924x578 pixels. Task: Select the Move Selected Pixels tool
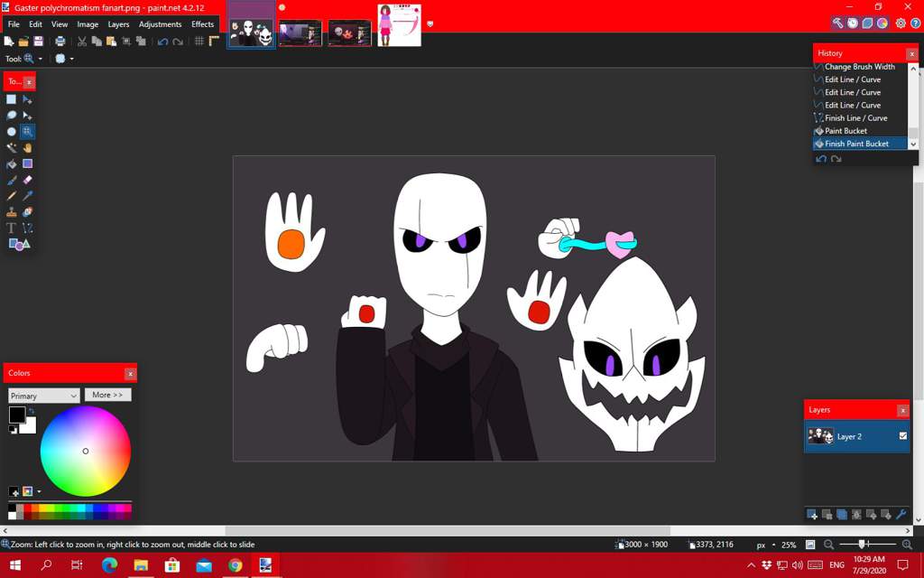(x=27, y=99)
